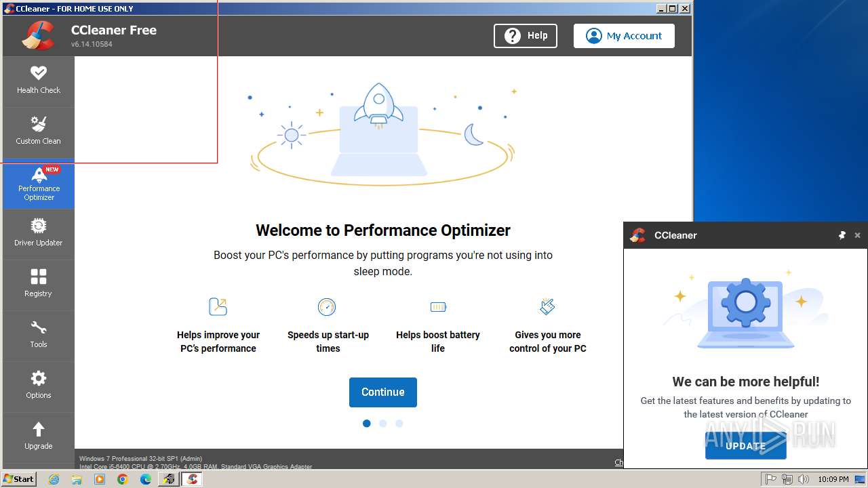Click the blue Continue button
Screen dimensions: 868x488
pyautogui.click(x=383, y=392)
